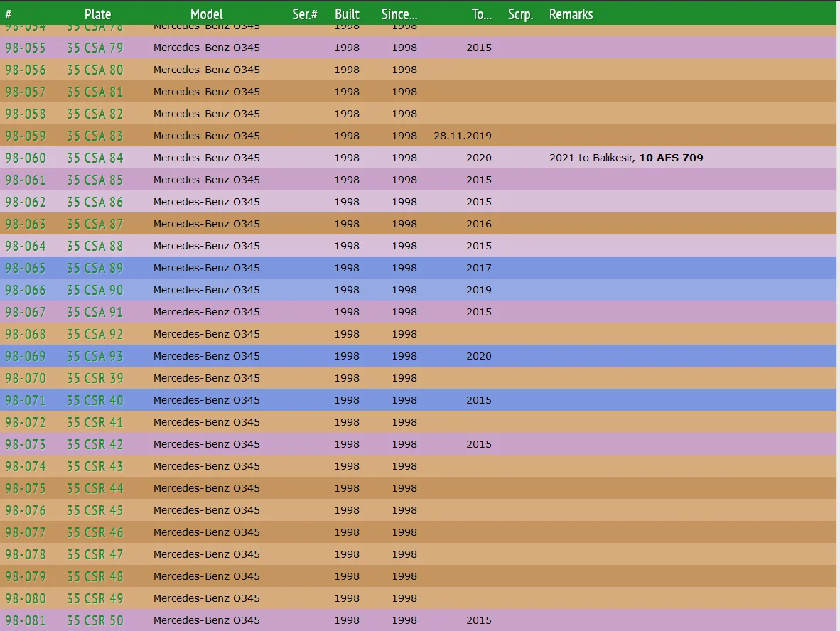Click the To... column header
Screen dimensions: 840x631
(x=481, y=14)
